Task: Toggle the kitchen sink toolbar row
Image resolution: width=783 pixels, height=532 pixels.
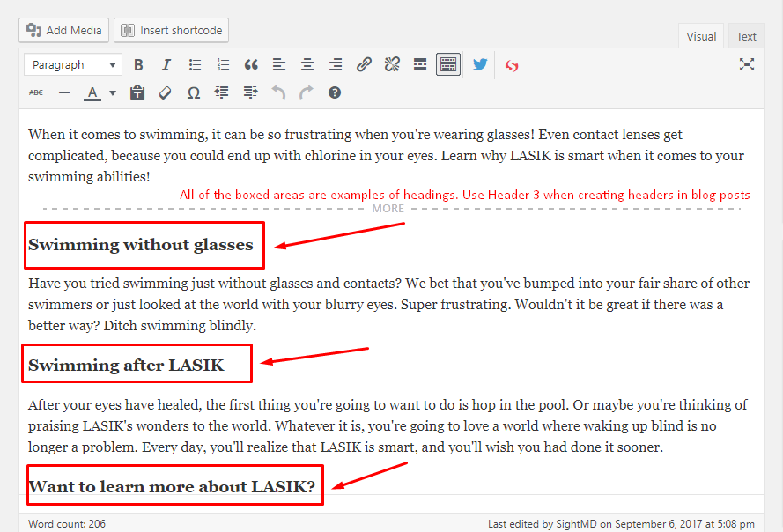Action: click(448, 64)
